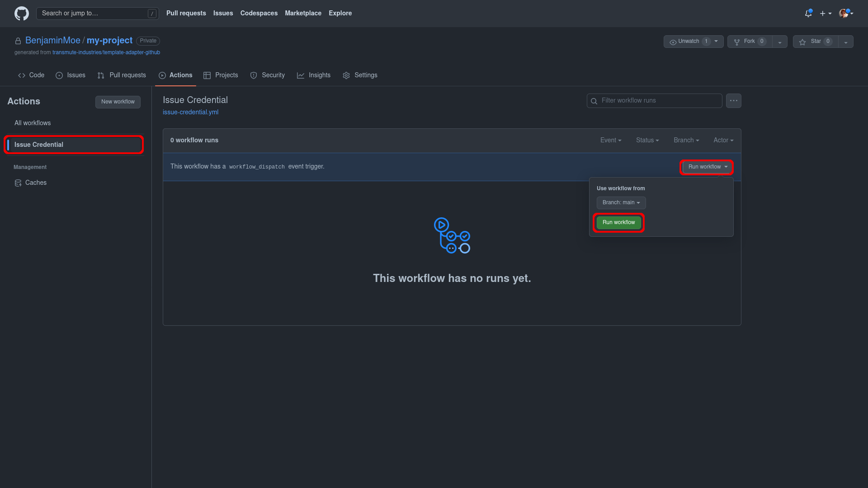Viewport: 868px width, 488px height.
Task: Click the "Use workflow from" label
Action: coord(621,189)
